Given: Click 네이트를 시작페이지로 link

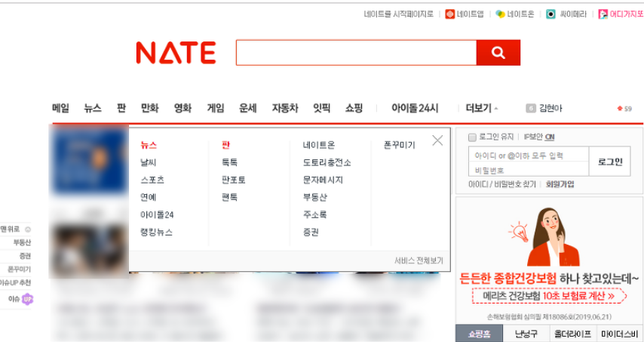Looking at the screenshot, I should point(398,14).
